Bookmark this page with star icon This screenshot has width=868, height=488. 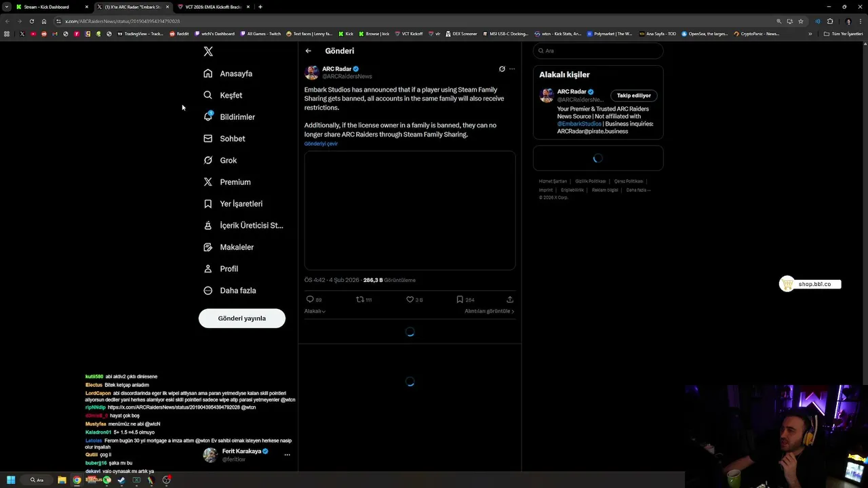tap(801, 21)
